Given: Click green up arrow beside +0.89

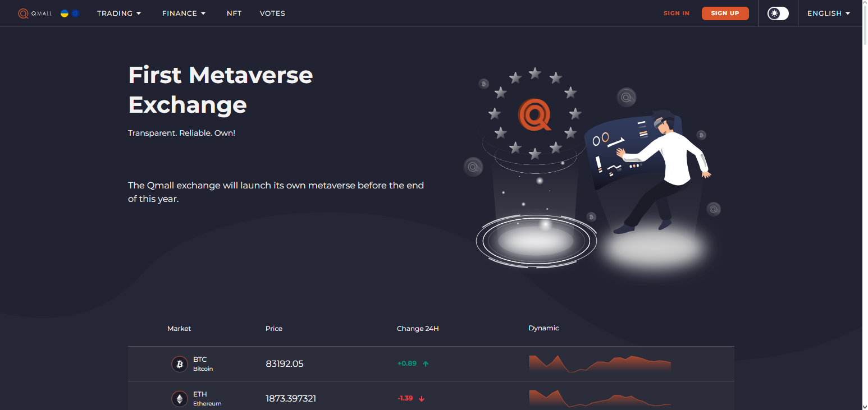Looking at the screenshot, I should click(426, 364).
